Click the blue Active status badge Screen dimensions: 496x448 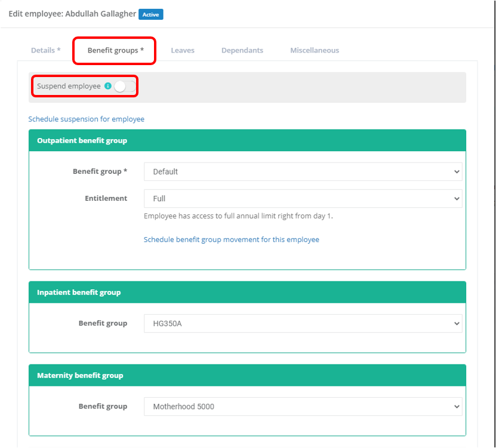coord(151,14)
